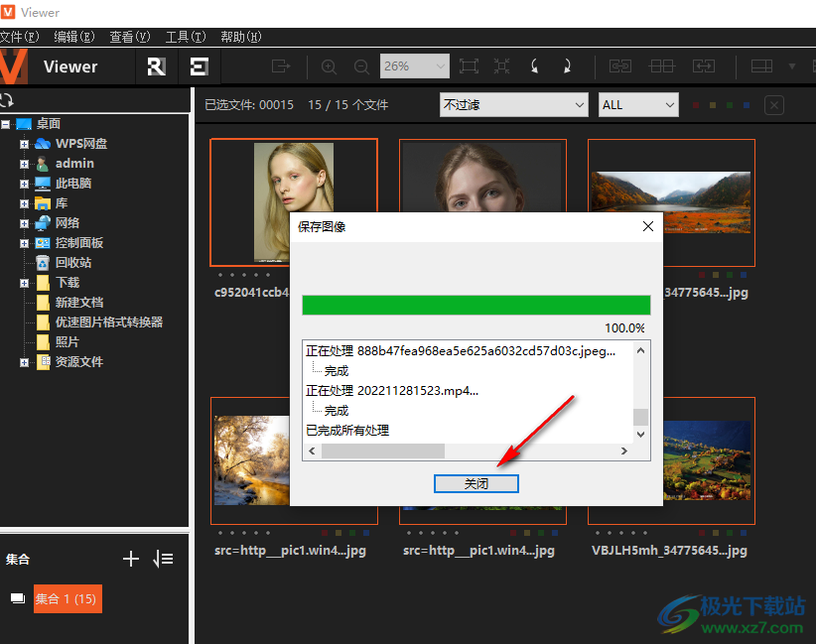Open the 文件 menu
Image resolution: width=816 pixels, height=644 pixels.
pos(19,37)
